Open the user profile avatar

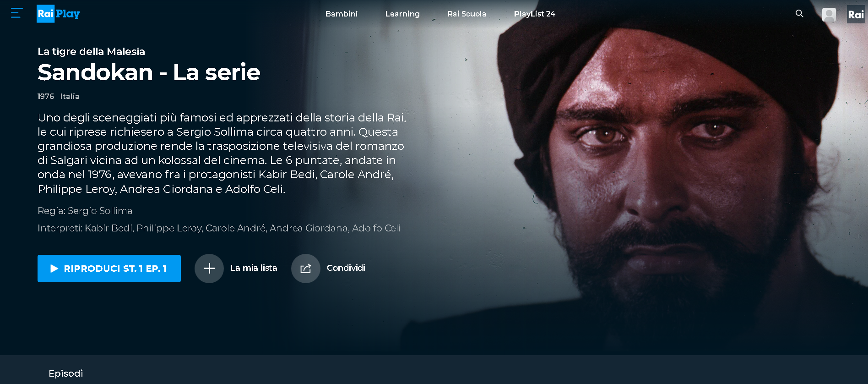[x=829, y=14]
